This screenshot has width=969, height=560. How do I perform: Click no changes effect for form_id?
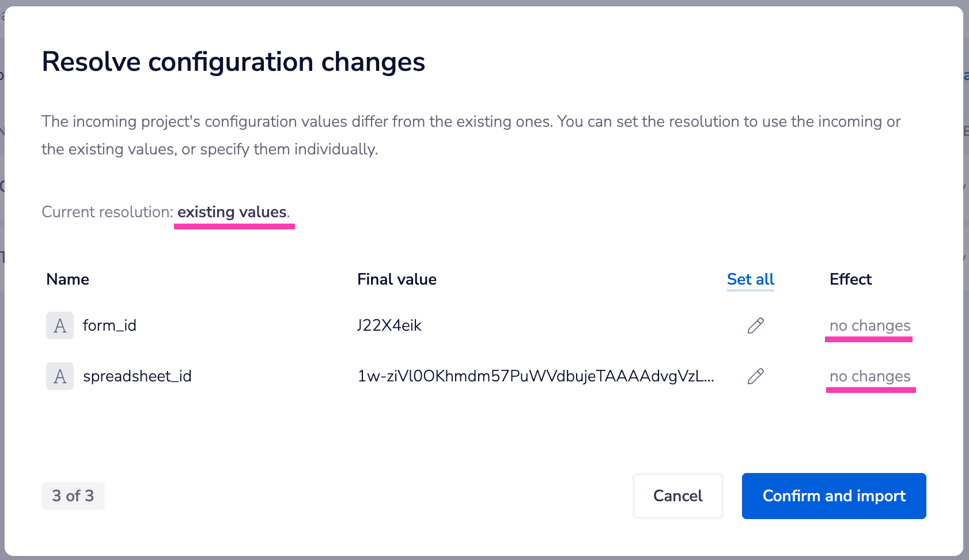869,326
